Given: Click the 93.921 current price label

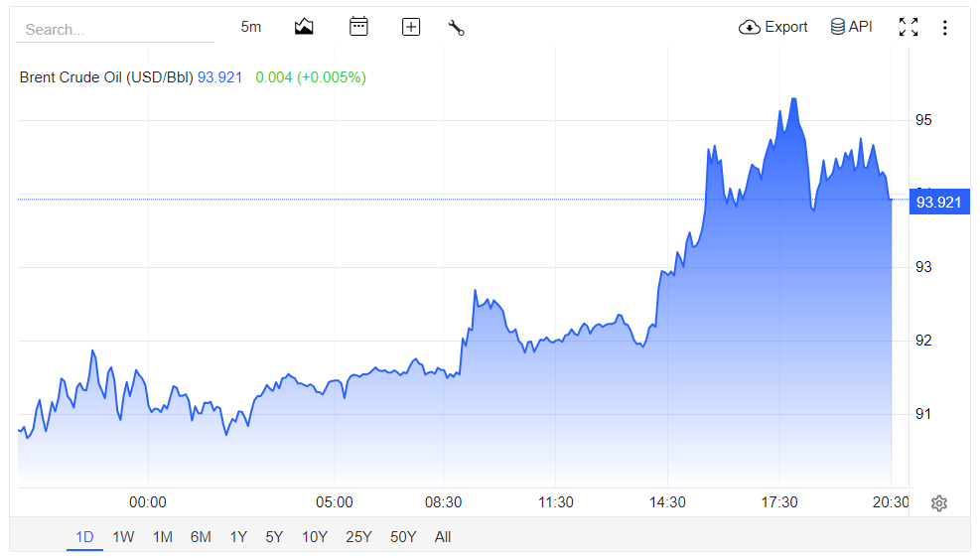Looking at the screenshot, I should (938, 203).
